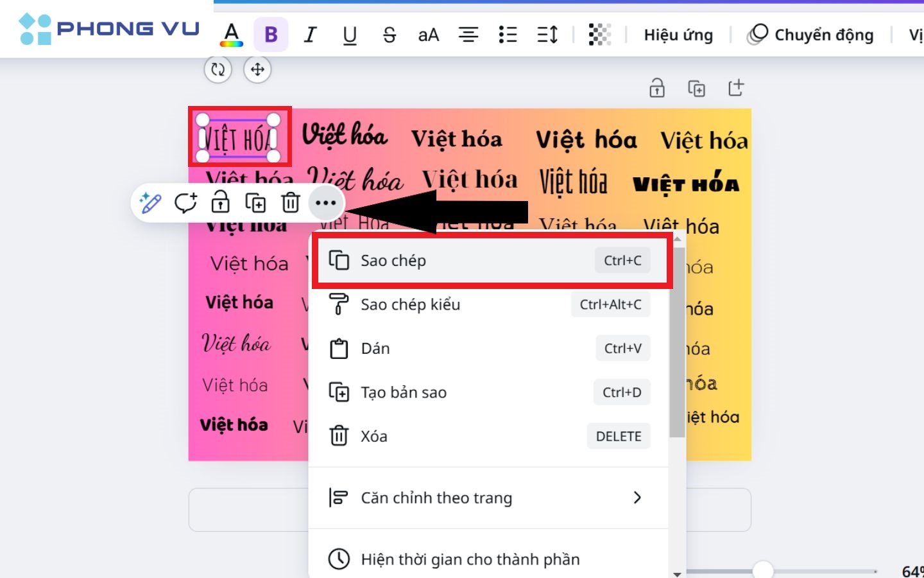Click the Ctrl+Alt+C shortcut badge
The height and width of the screenshot is (578, 924).
coord(610,304)
